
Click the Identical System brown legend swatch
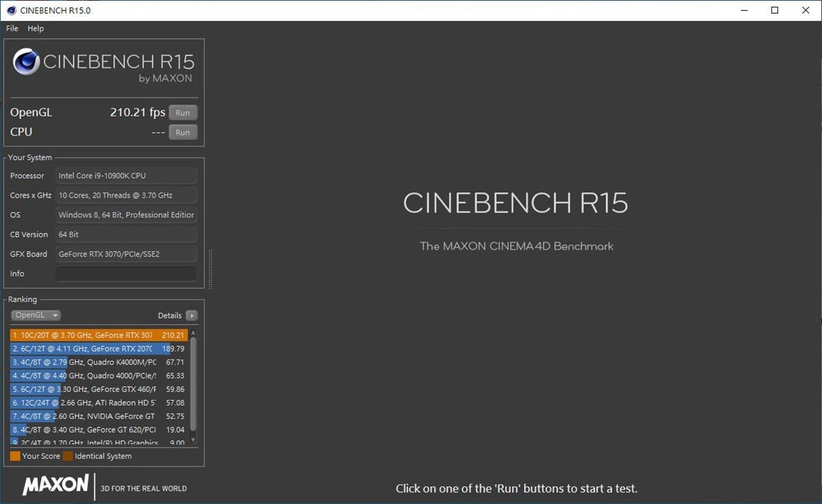(x=68, y=456)
